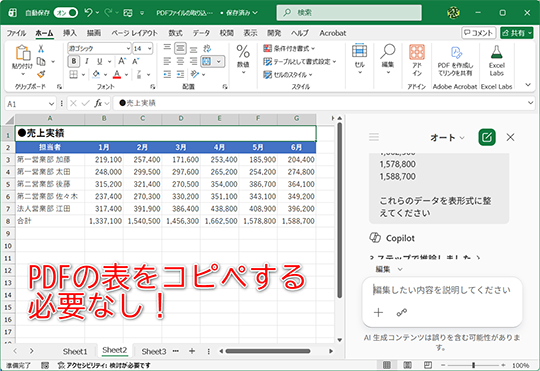
Task: Switch to the Data tab
Action: [x=201, y=33]
